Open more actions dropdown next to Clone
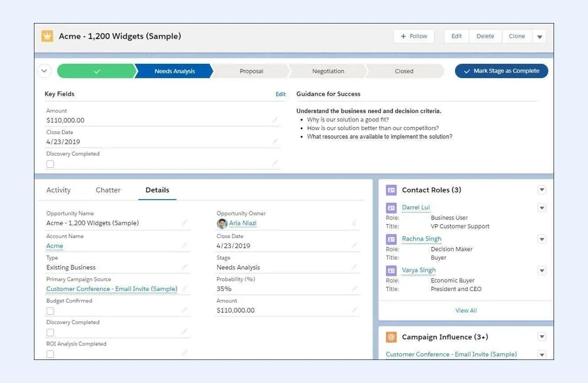588x383 pixels. [539, 36]
